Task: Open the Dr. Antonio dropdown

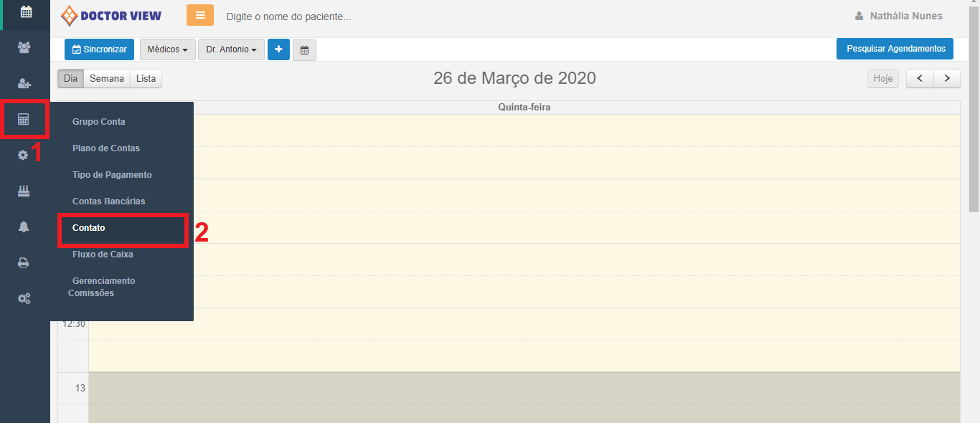Action: click(231, 49)
